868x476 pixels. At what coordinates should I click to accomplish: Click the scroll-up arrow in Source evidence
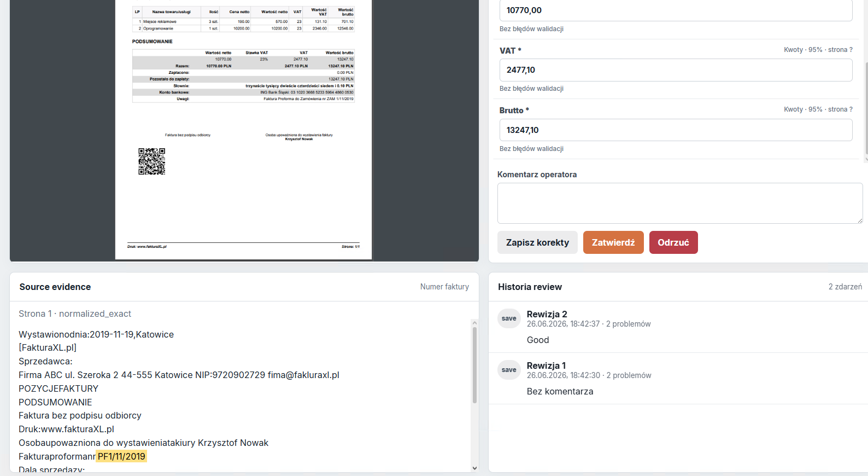coord(474,323)
